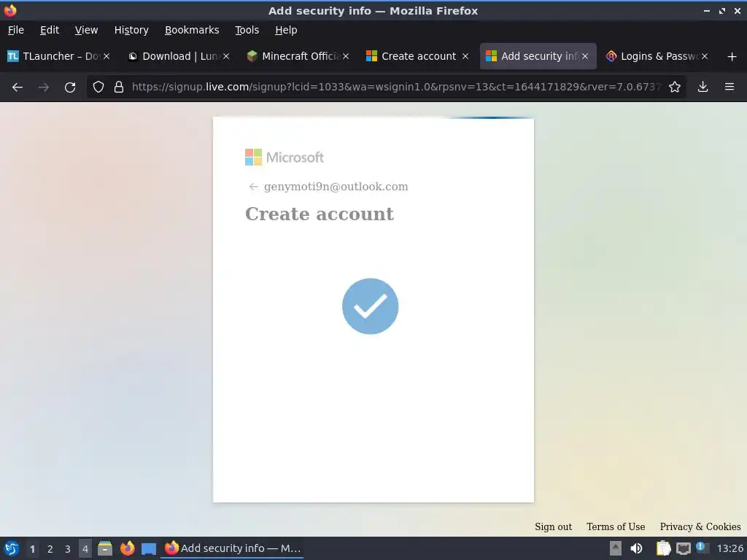Click the 13:26 clock
Viewport: 747px width, 560px height.
[729, 549]
